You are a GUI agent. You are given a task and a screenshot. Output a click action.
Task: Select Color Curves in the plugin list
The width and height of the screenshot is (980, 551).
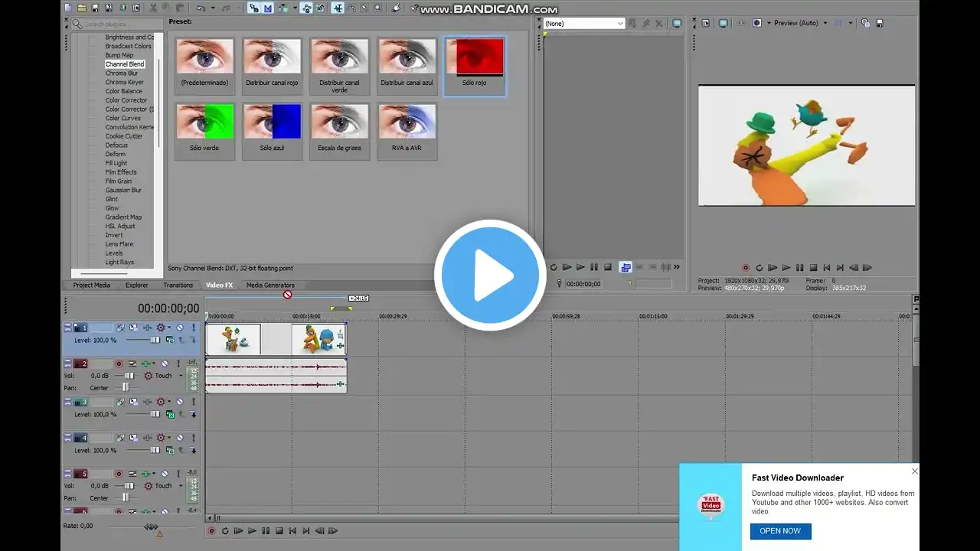pos(123,118)
